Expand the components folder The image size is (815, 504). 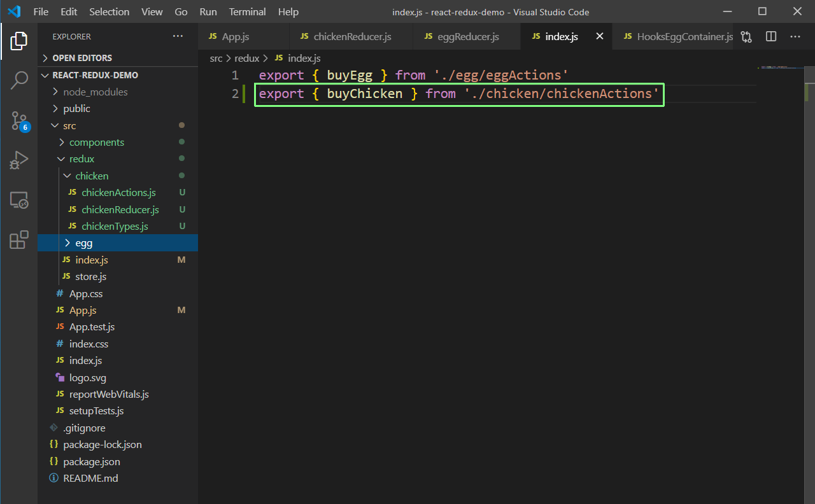[x=118, y=142]
